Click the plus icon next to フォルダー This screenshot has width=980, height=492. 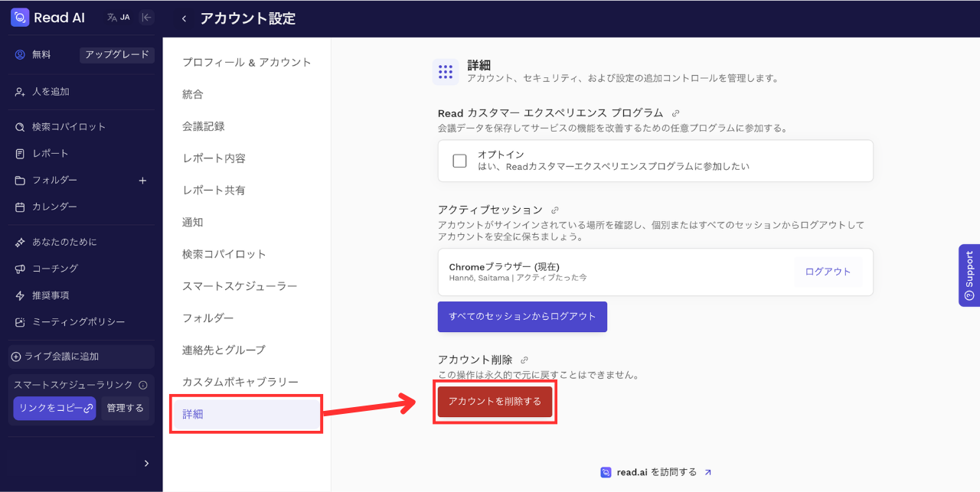click(142, 181)
